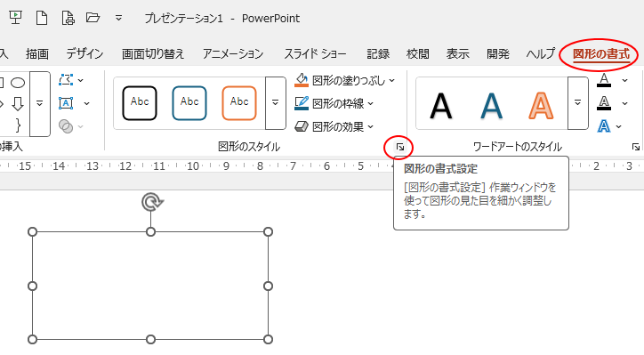
Task: Insert a text box icon
Action: 66,103
